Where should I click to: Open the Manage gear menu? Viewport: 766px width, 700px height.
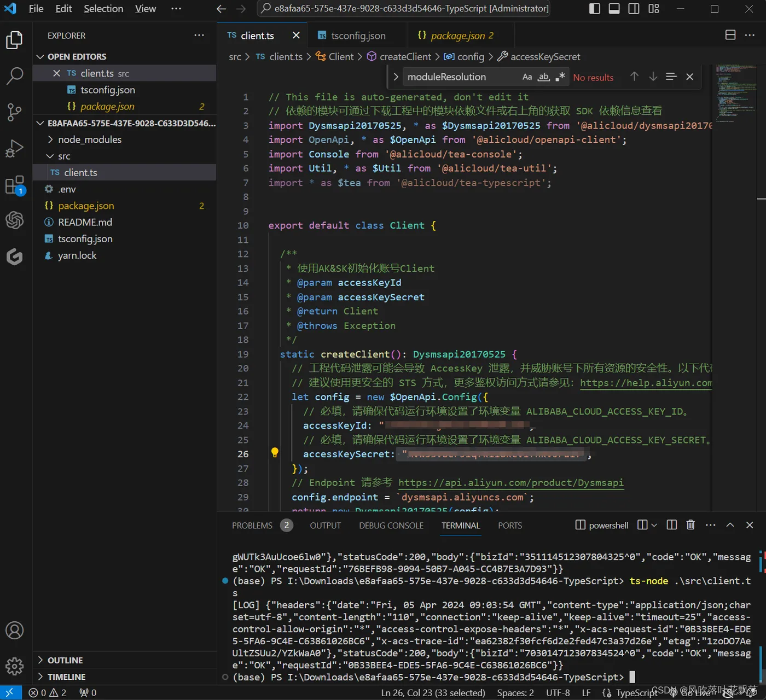(x=15, y=666)
